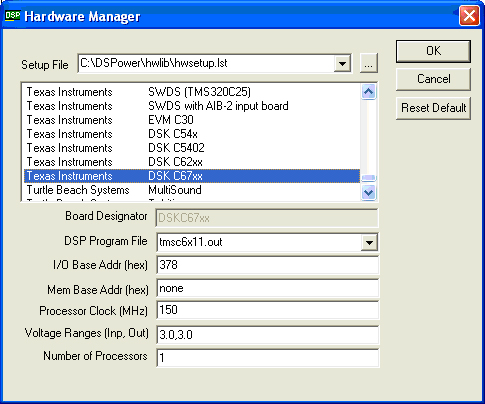Expand the DSP Program File dropdown
The image size is (485, 404).
(369, 242)
